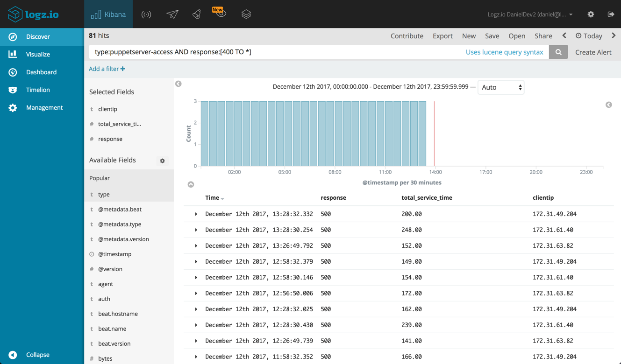Click total_service_time column header

[427, 198]
